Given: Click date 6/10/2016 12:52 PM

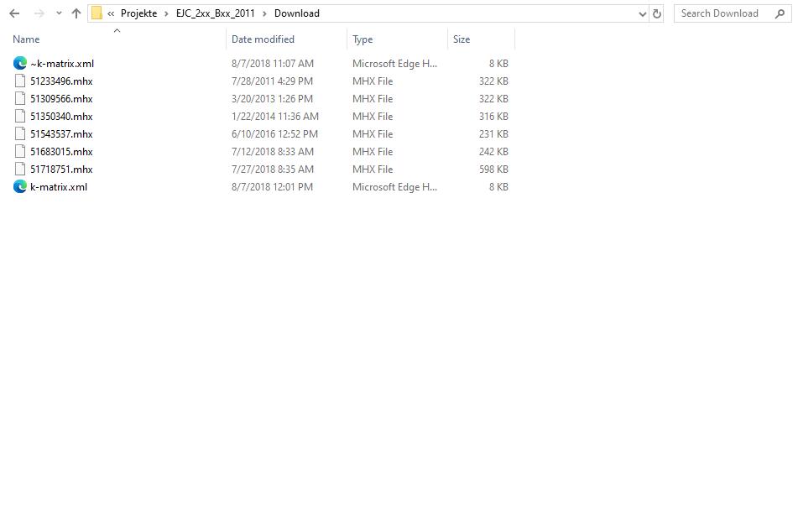Looking at the screenshot, I should click(275, 134).
